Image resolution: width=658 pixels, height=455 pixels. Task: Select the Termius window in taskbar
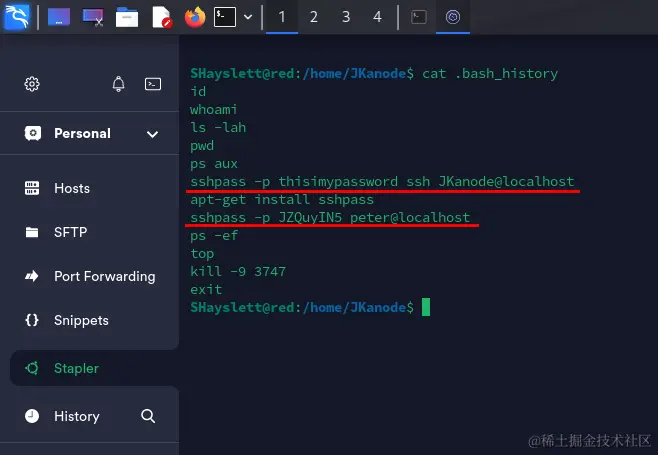(453, 17)
